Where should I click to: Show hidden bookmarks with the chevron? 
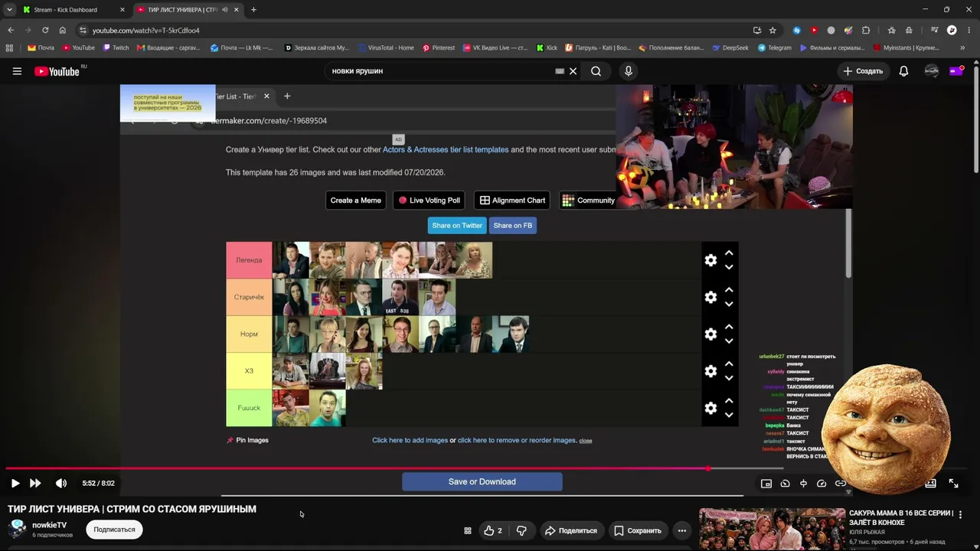click(963, 47)
